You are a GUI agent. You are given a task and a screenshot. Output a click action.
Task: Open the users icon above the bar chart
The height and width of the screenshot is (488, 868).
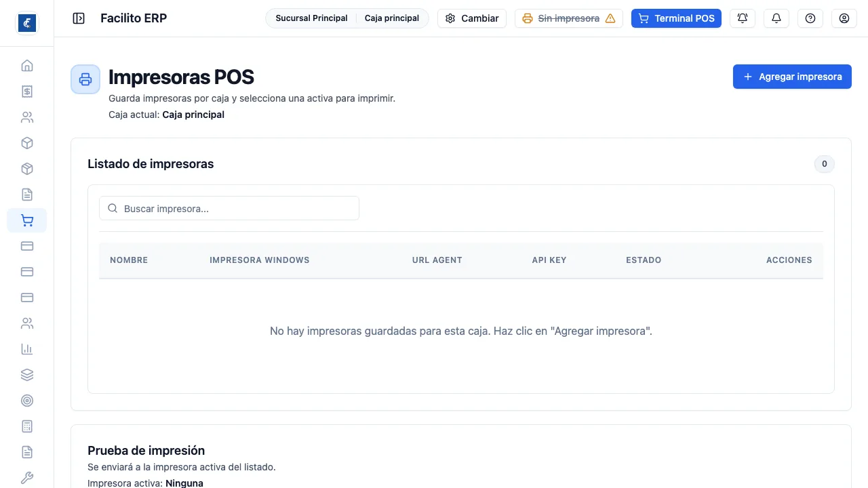click(x=27, y=323)
